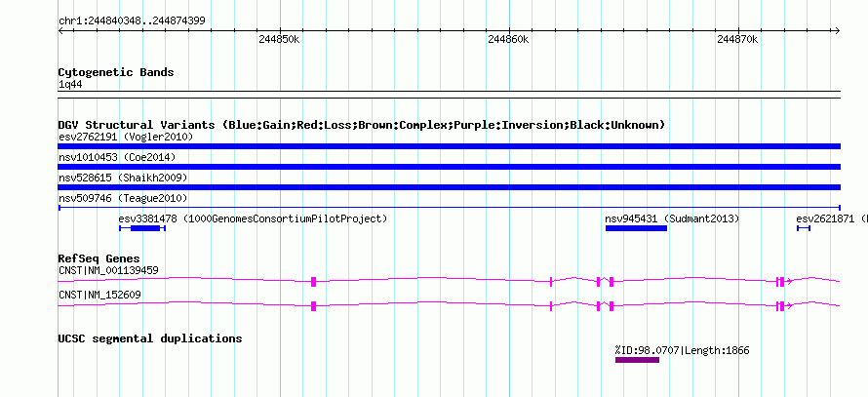Click the left arrowhead of the ruler
This screenshot has width=868, height=397.
[x=60, y=31]
